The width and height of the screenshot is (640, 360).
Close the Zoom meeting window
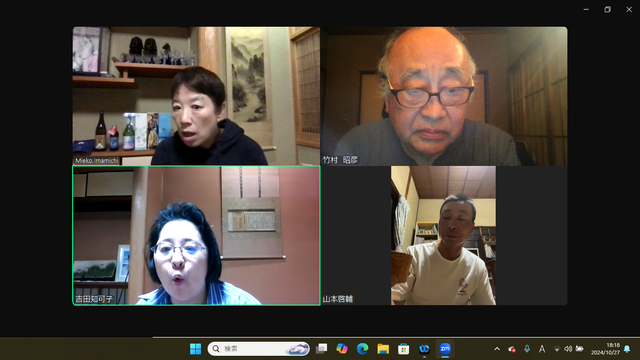click(x=629, y=9)
